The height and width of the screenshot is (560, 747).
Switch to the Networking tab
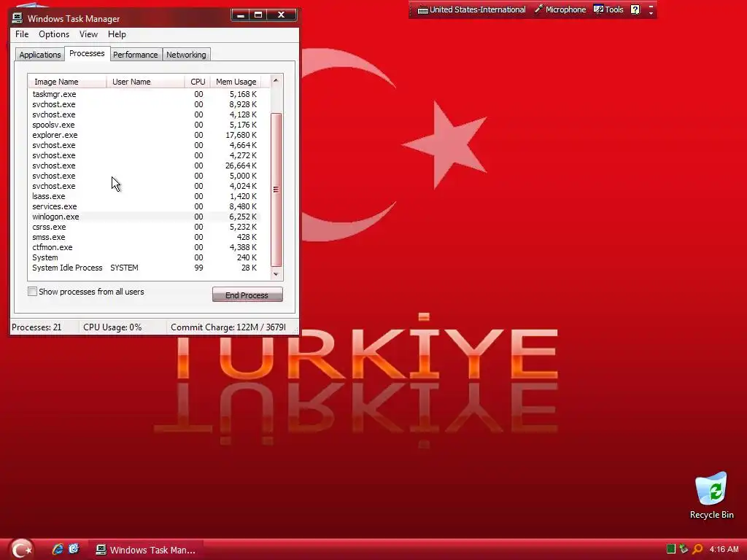(186, 55)
